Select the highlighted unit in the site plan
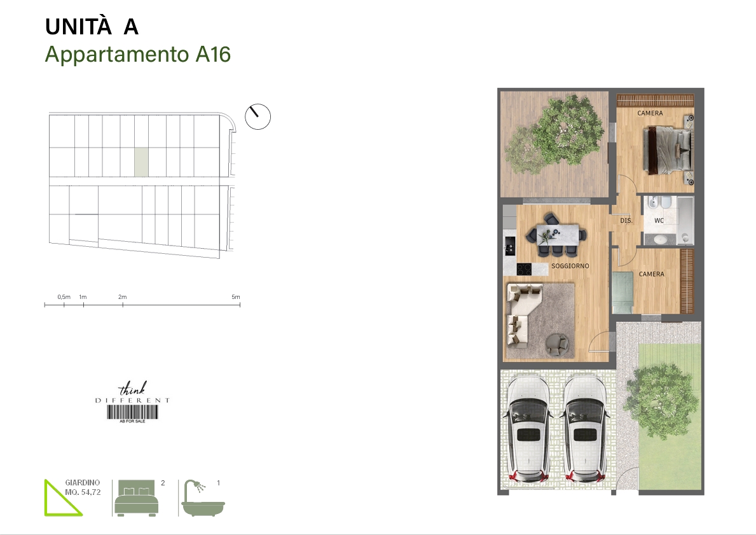The image size is (756, 535). click(x=141, y=162)
